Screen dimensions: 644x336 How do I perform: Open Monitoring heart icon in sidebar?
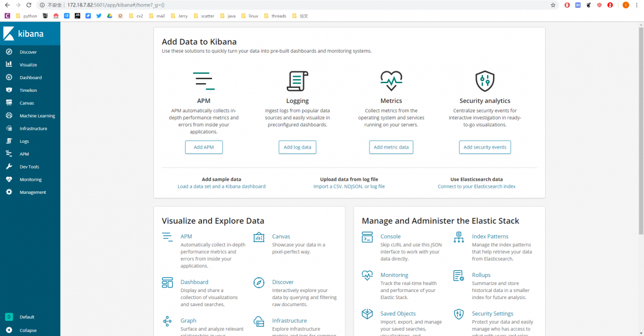pyautogui.click(x=9, y=179)
